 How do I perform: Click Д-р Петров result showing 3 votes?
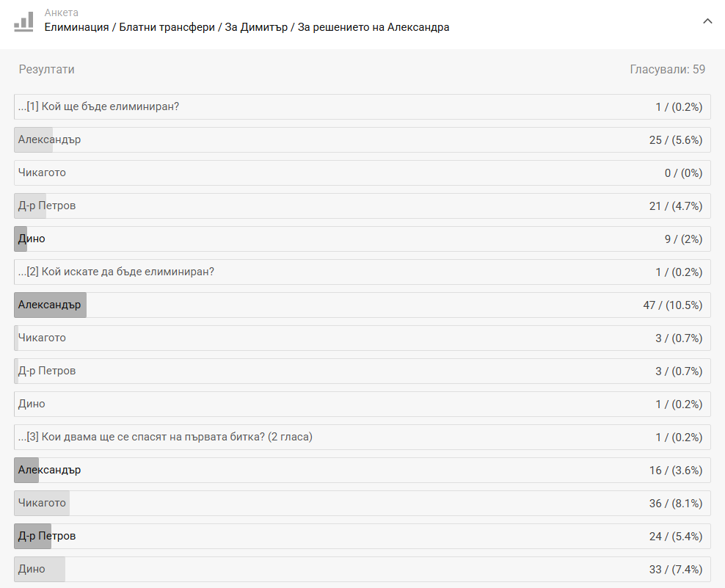[x=362, y=371]
